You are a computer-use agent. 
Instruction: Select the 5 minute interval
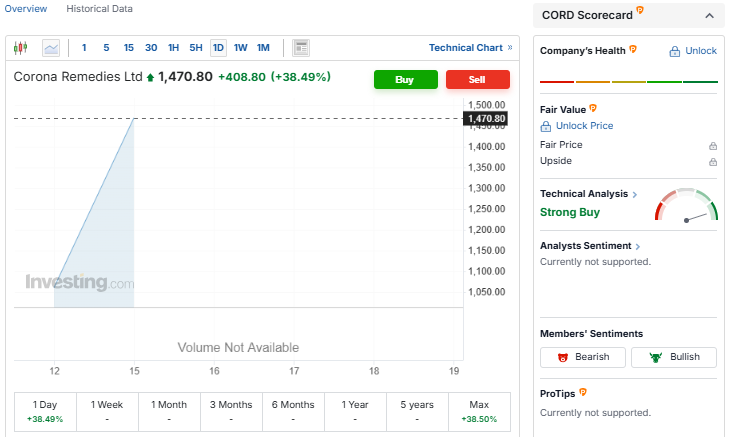point(106,48)
